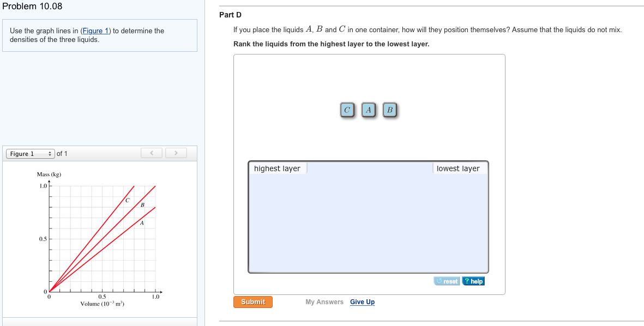
Task: Click My Answers
Action: tap(324, 301)
